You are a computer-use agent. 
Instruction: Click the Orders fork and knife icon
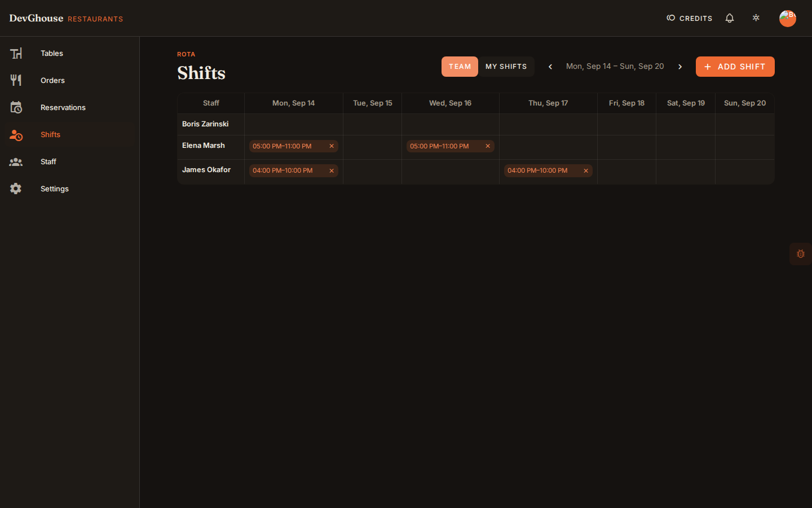tap(16, 80)
